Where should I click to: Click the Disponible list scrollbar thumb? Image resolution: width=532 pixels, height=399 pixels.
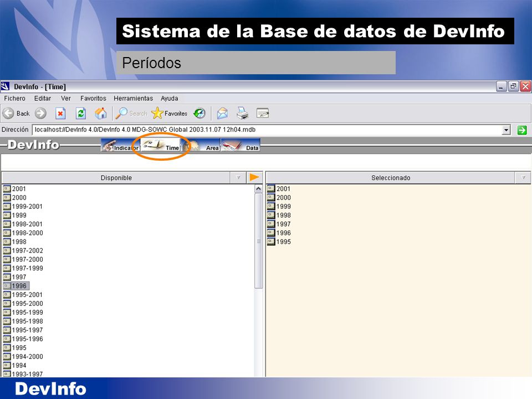click(x=259, y=241)
